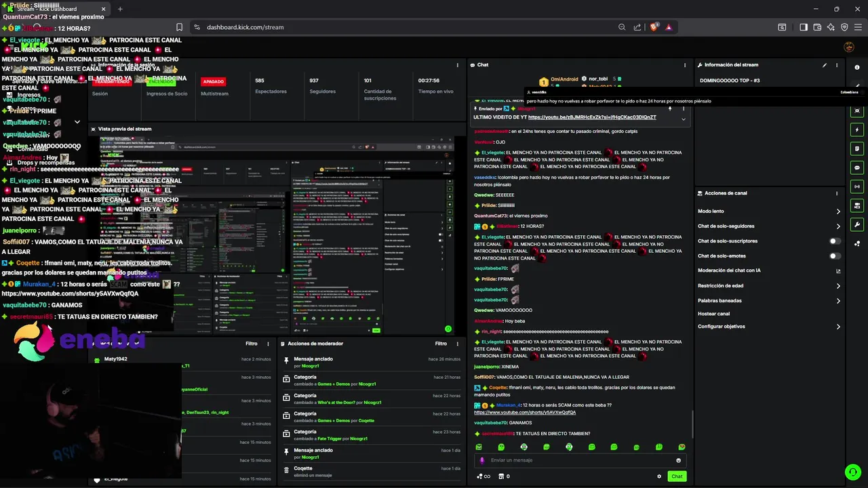Click Soffii007 username in Chat panel
This screenshot has width=868, height=488.
coord(484,377)
